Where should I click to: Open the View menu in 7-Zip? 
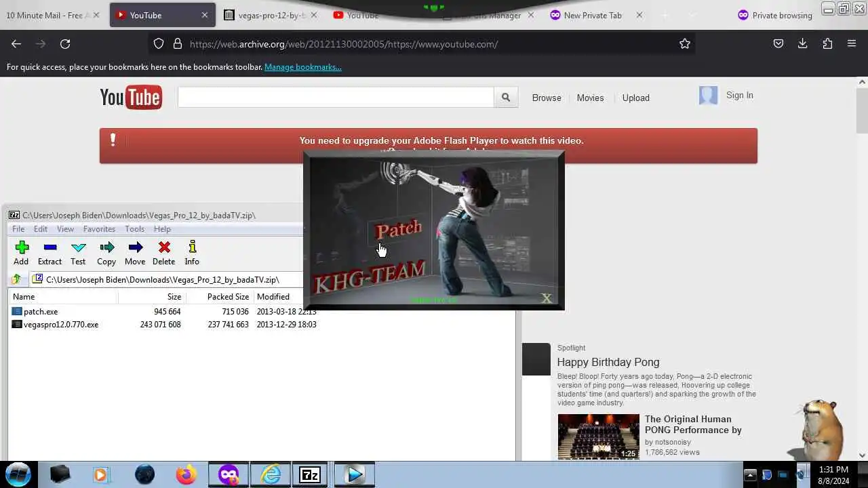[x=65, y=229]
